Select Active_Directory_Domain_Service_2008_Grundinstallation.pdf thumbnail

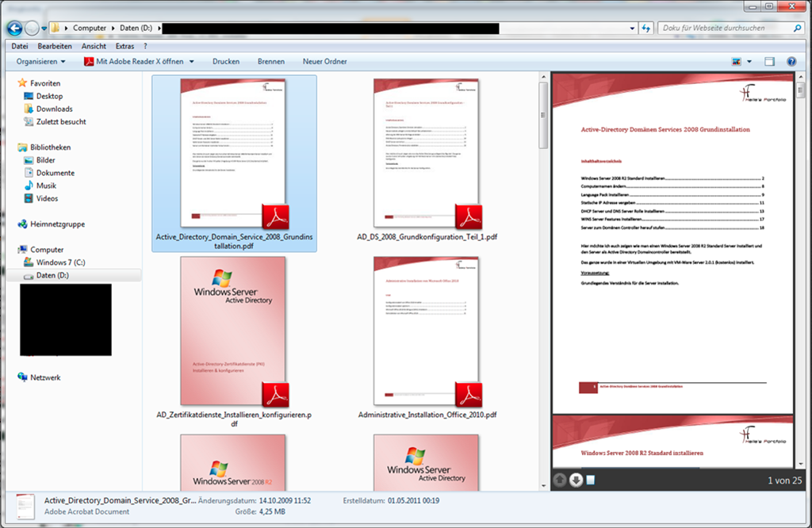pos(233,153)
